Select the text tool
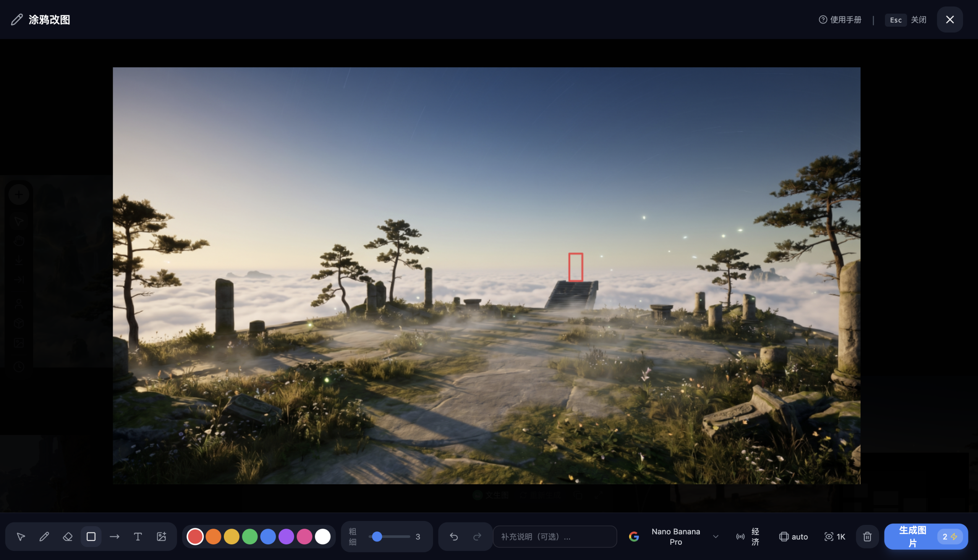Image resolution: width=978 pixels, height=560 pixels. click(138, 537)
